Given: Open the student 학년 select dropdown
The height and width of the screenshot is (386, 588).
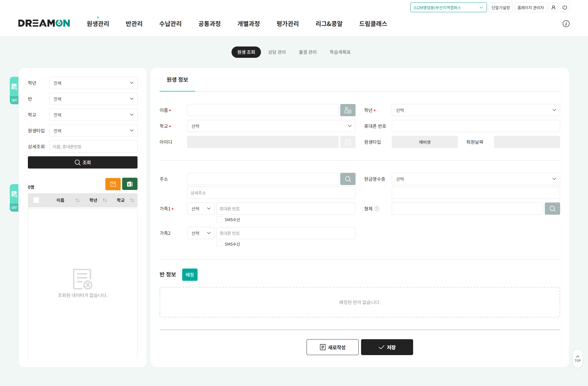Looking at the screenshot, I should (476, 110).
